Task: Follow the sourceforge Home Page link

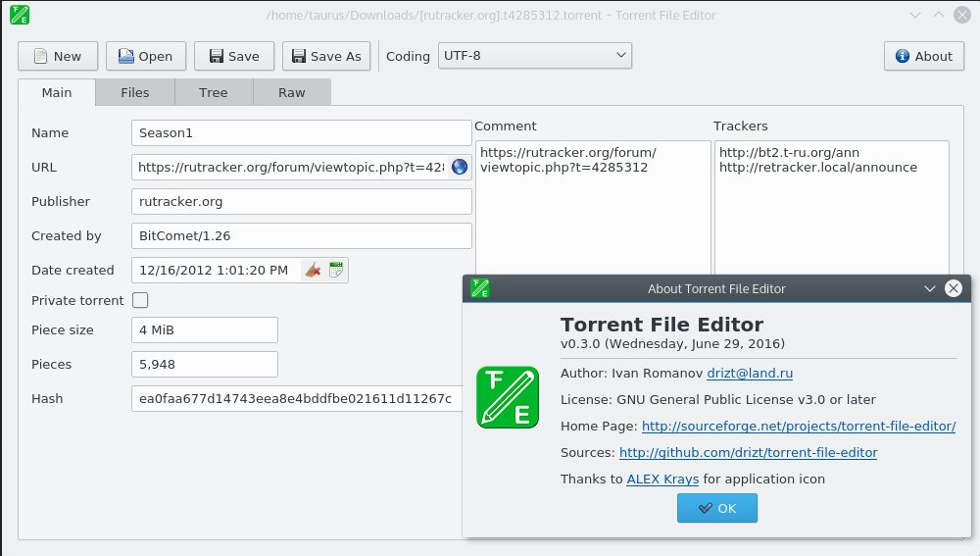Action: click(x=799, y=426)
